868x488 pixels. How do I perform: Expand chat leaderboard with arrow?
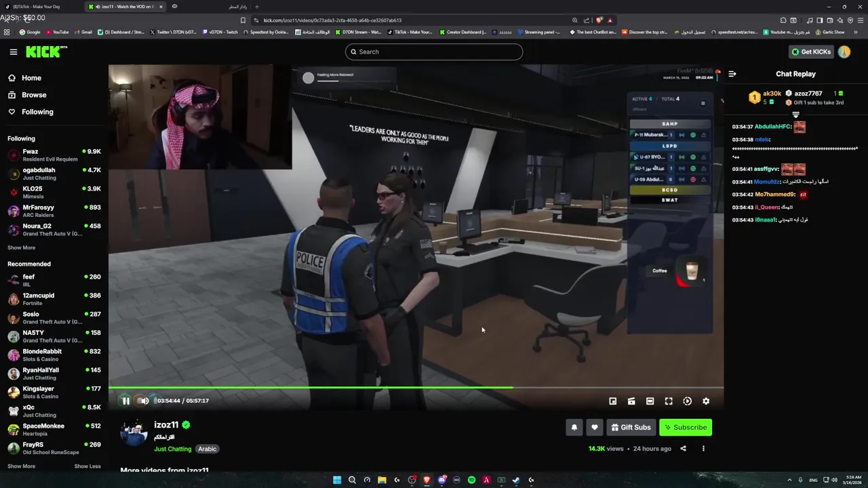796,115
